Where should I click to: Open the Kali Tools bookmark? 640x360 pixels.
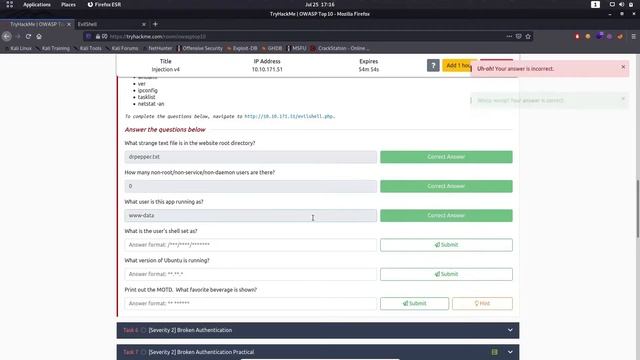[87, 48]
